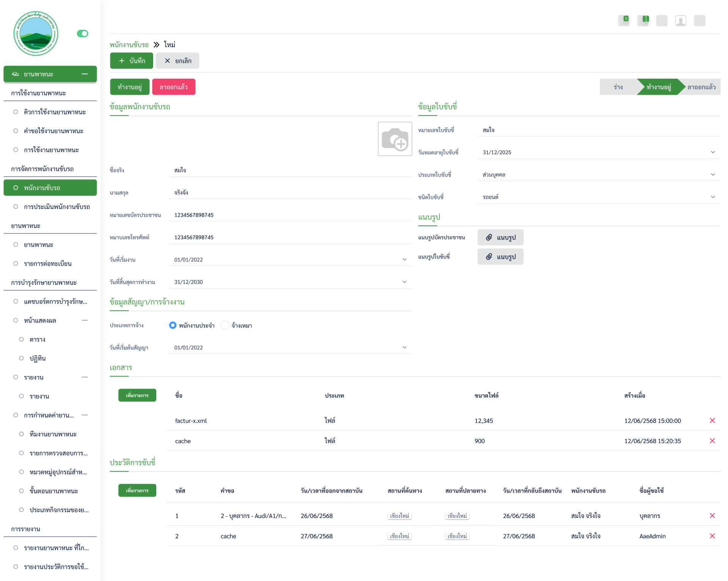Open วันที่สิ้นสุดการทำงาน date picker arrow
The height and width of the screenshot is (581, 728).
(x=404, y=282)
